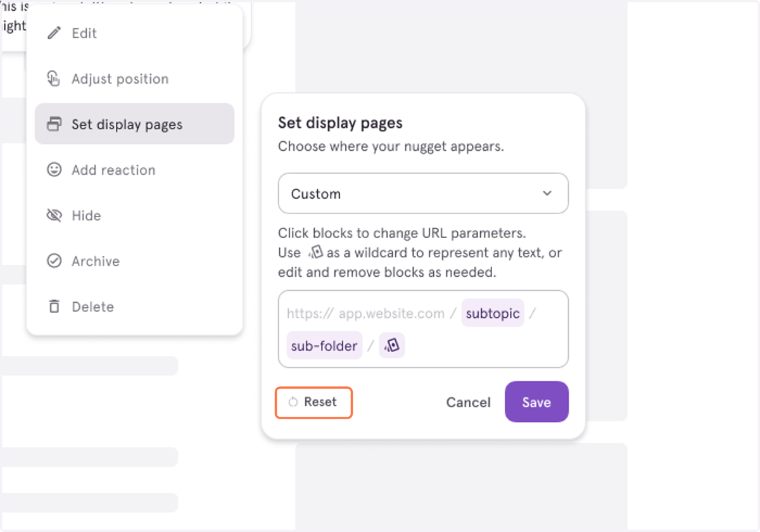
Task: Click the subtopic URL block
Action: pyautogui.click(x=493, y=313)
